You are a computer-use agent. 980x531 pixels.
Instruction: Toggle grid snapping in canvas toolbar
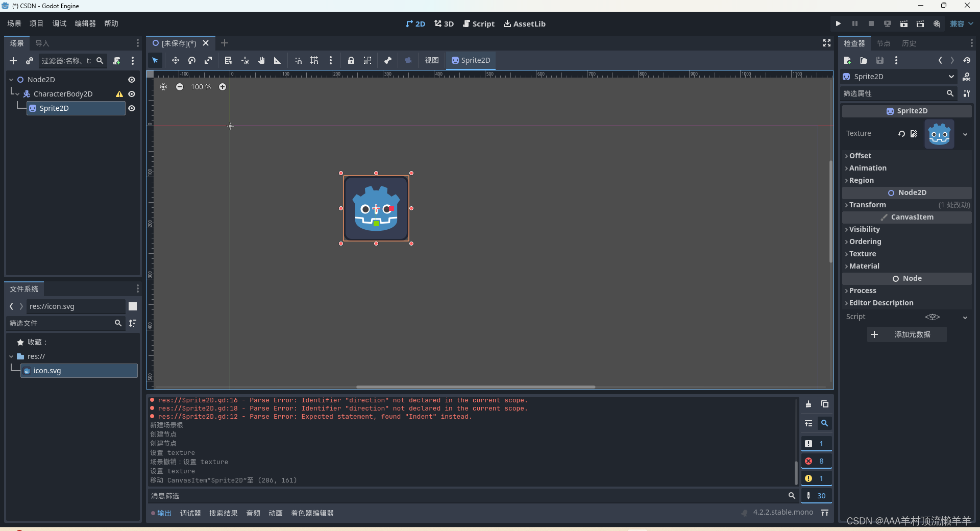[x=314, y=60]
